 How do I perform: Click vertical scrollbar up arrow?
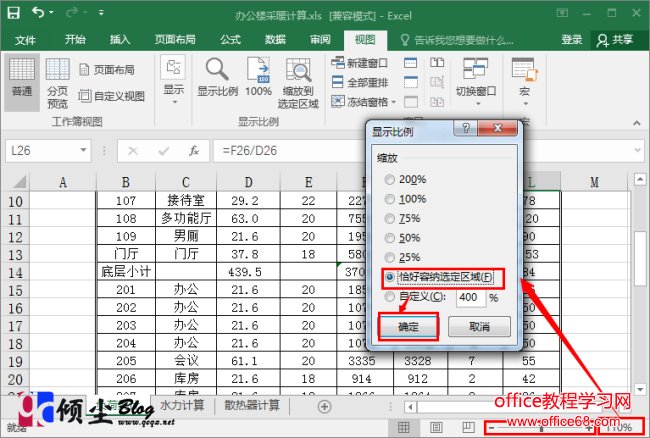[640, 179]
